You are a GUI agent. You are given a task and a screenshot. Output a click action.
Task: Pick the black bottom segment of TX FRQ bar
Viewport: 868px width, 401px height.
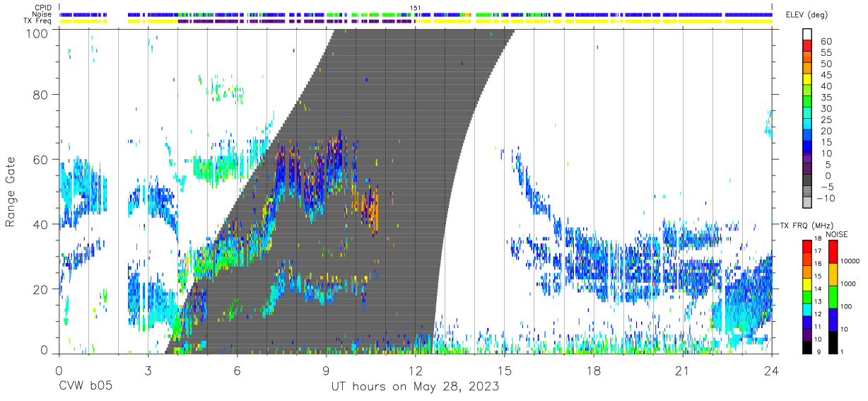pyautogui.click(x=807, y=347)
